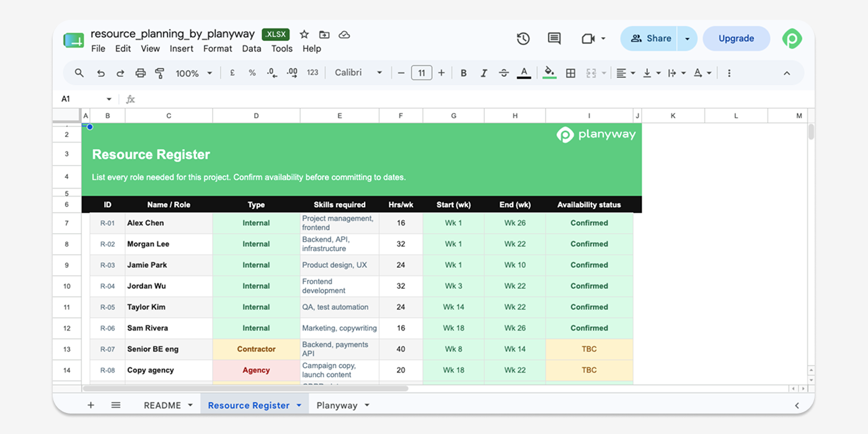The image size is (868, 434).
Task: Redo the last action
Action: pos(120,73)
